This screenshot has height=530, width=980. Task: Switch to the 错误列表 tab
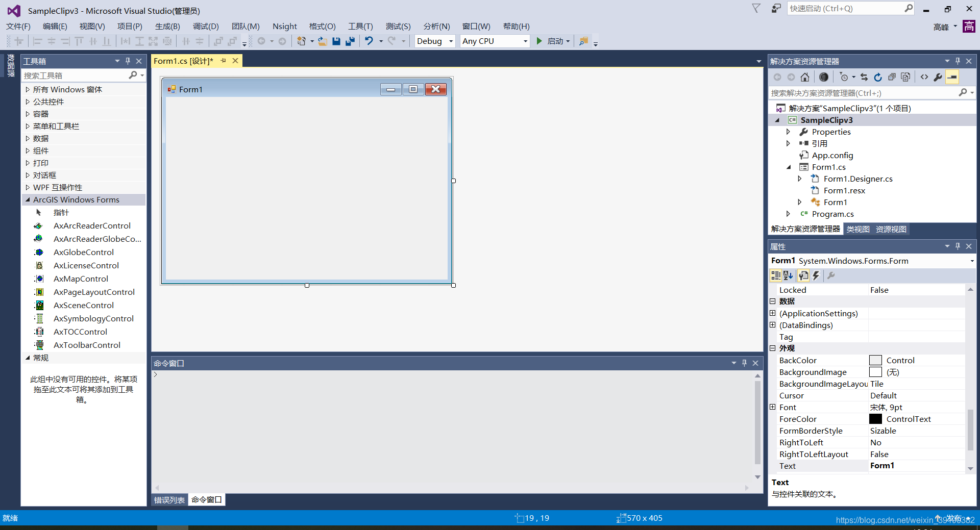click(x=169, y=500)
